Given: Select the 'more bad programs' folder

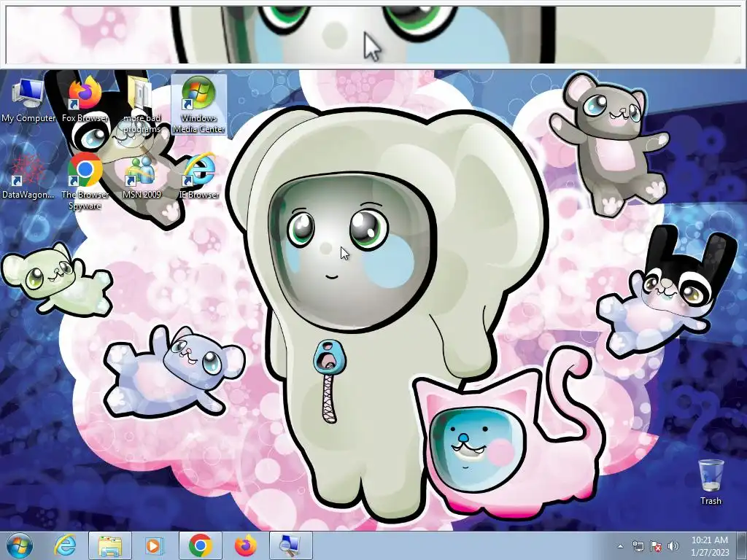Looking at the screenshot, I should coord(142,105).
